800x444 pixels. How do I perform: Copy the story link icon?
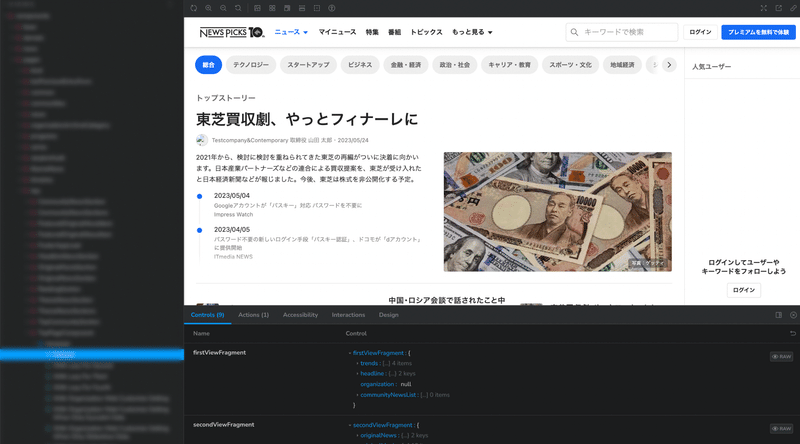tap(793, 8)
